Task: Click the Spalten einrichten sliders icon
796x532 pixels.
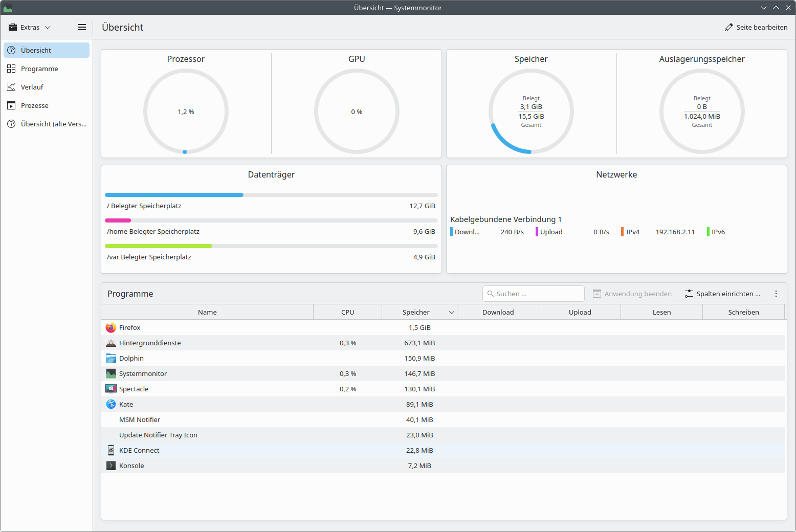Action: (689, 294)
